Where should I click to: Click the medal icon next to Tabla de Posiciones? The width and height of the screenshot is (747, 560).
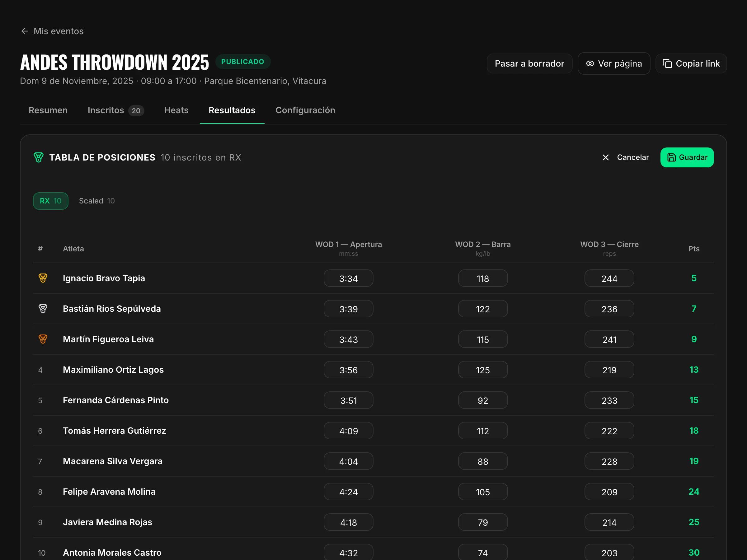click(39, 157)
